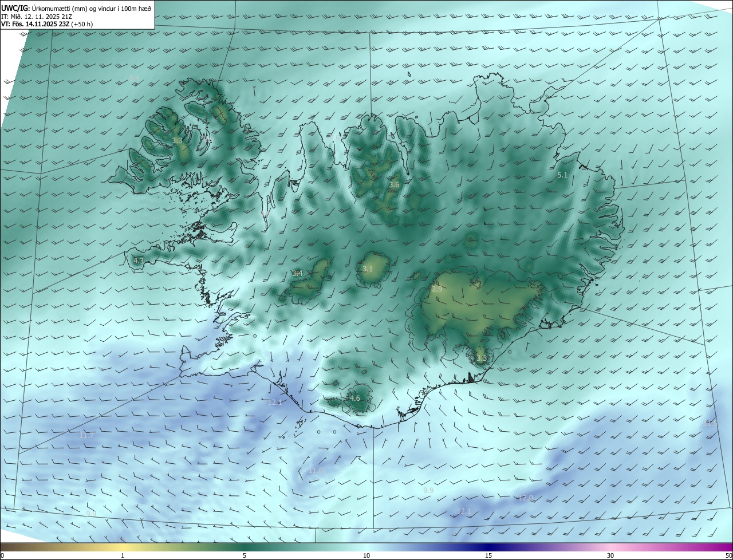Click the 8.4 value northwest of the Westfjords
The width and height of the screenshot is (733, 560).
[x=134, y=78]
